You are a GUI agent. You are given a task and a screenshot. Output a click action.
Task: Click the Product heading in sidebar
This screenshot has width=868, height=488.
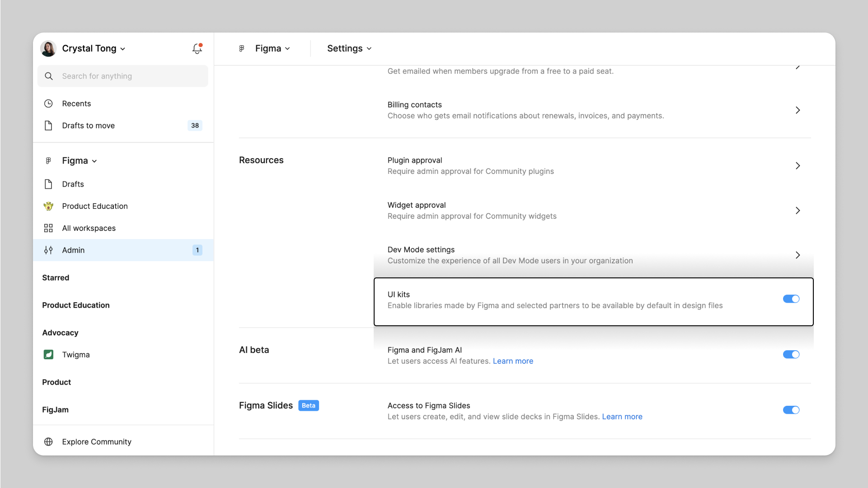click(56, 382)
